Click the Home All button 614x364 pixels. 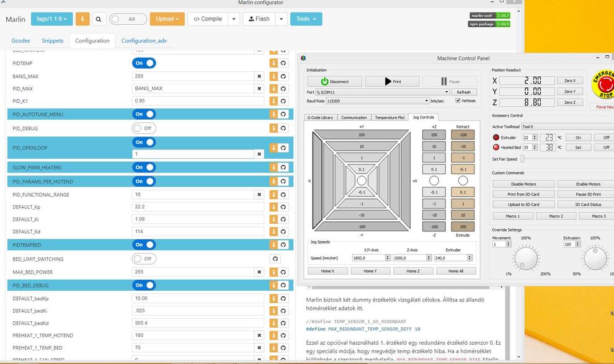(456, 271)
